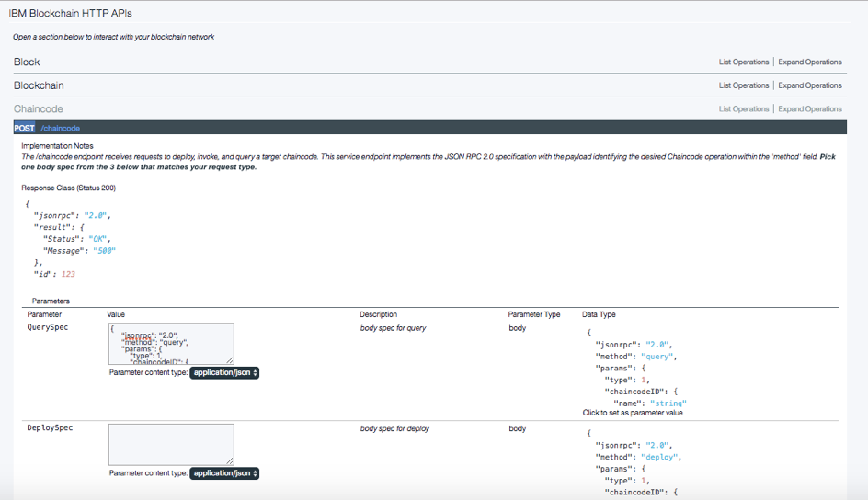The height and width of the screenshot is (500, 868).
Task: Click 'Click to set as parameter value' text
Action: pyautogui.click(x=633, y=413)
